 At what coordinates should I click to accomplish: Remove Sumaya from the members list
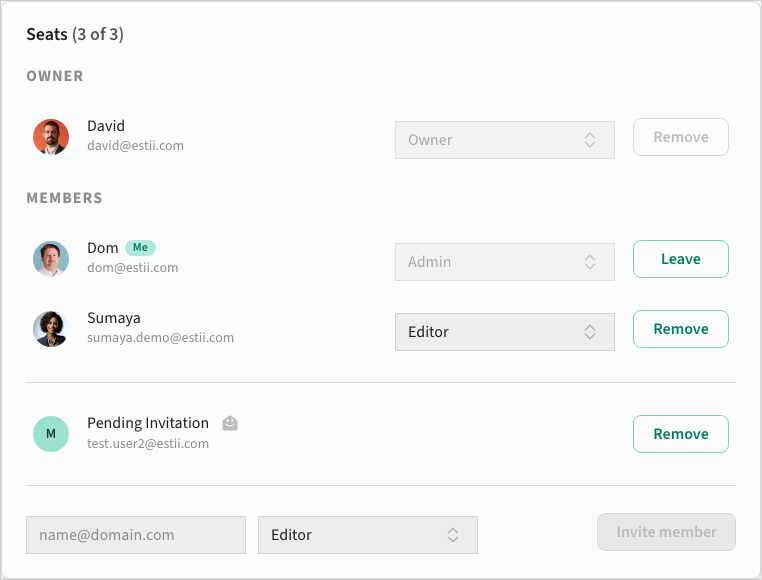tap(680, 329)
